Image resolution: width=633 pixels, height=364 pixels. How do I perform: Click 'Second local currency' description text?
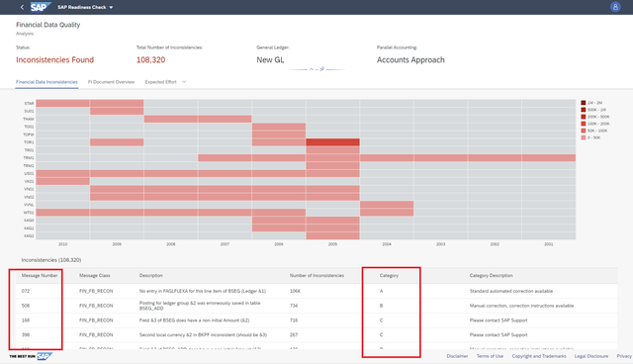(x=203, y=334)
